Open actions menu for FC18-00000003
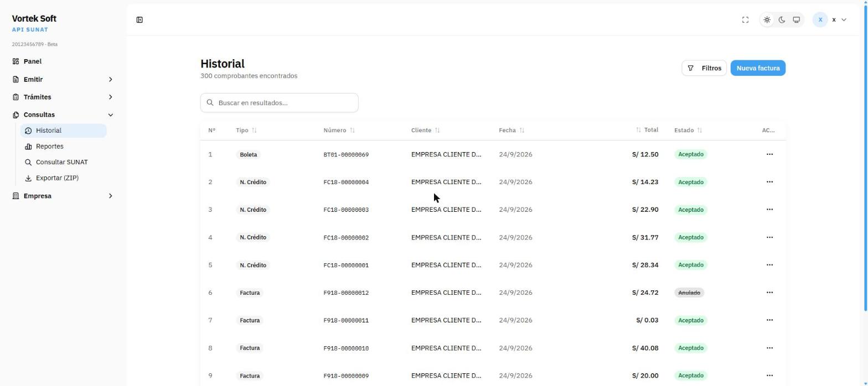Screen dimensions: 868x386 click(x=769, y=210)
